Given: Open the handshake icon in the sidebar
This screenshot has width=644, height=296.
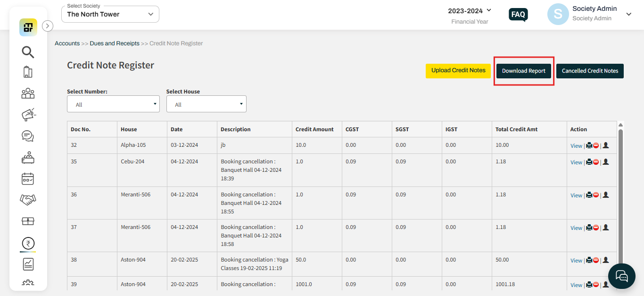Looking at the screenshot, I should click(28, 200).
